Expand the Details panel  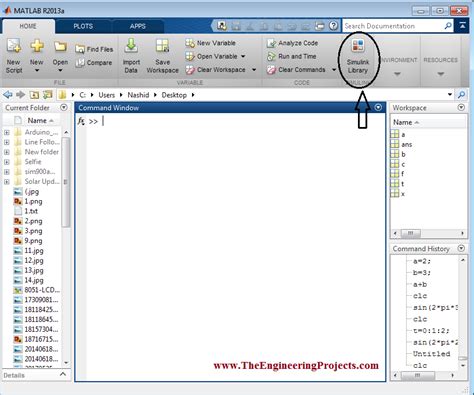[63, 374]
